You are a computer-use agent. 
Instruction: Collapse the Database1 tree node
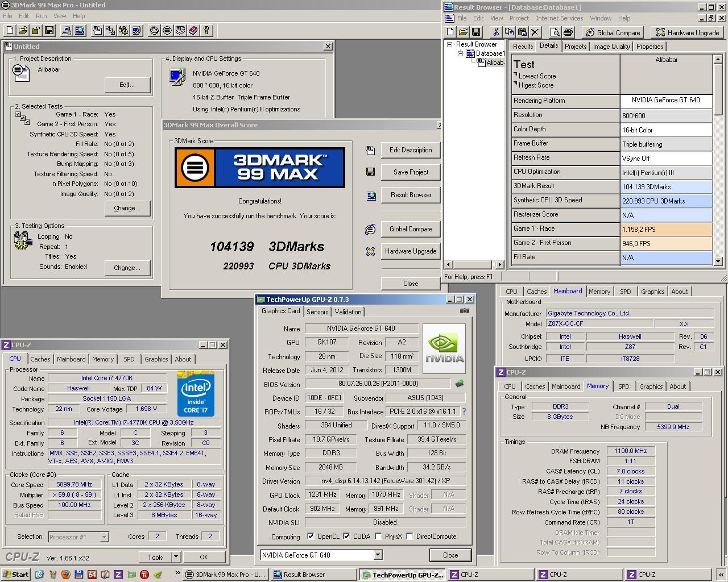[461, 53]
